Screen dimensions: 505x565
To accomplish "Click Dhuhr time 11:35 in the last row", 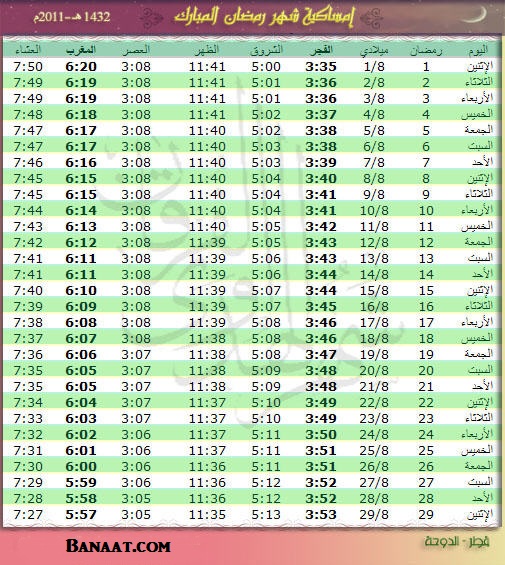I will (x=207, y=515).
